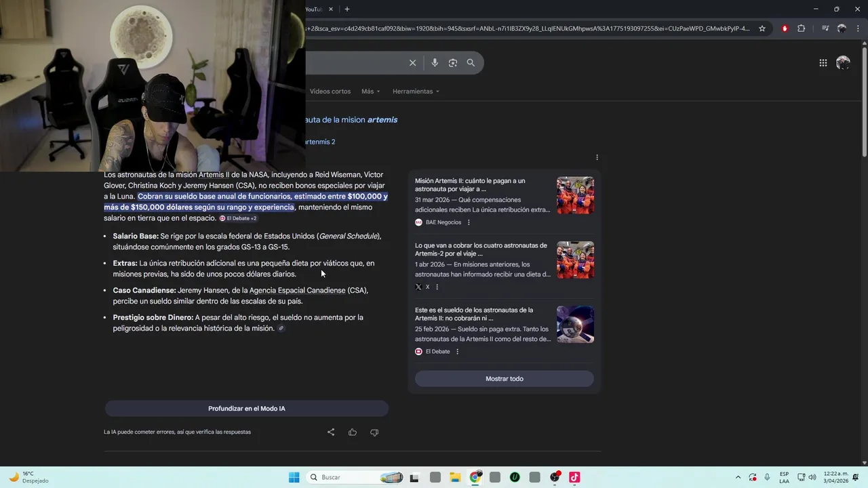The image size is (868, 488).
Task: Like the AI overview response
Action: point(353,432)
